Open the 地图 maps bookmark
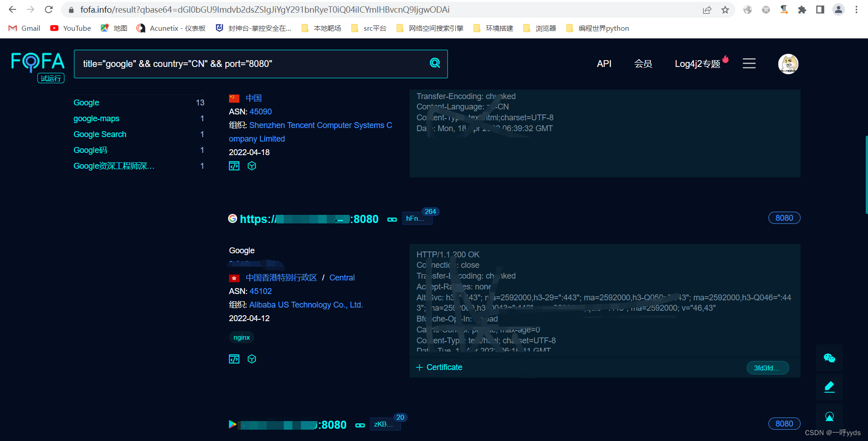 (114, 28)
